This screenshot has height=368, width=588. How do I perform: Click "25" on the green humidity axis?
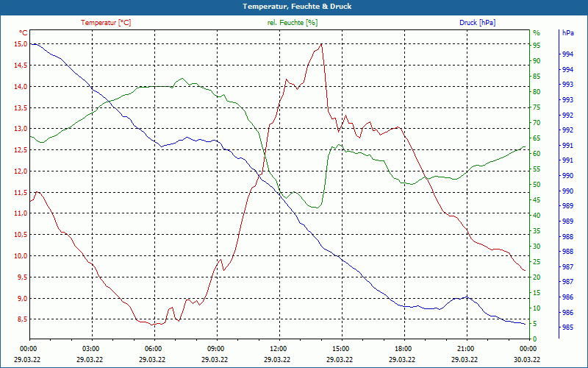pos(537,262)
